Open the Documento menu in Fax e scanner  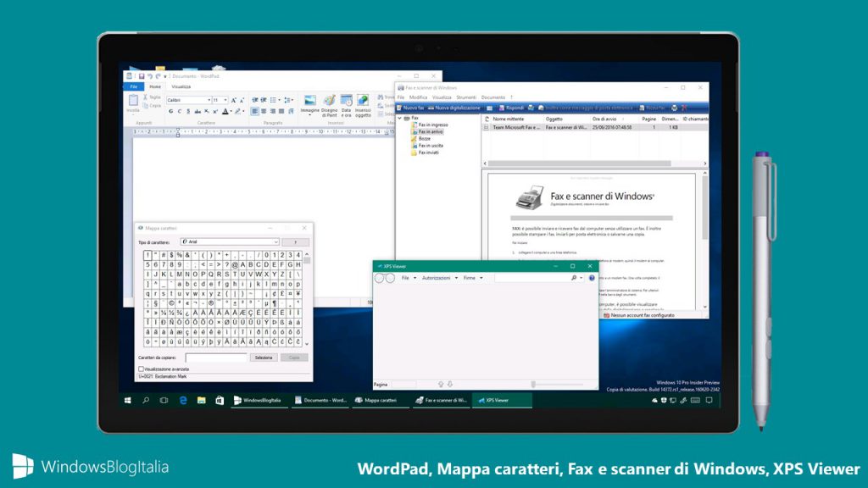[x=492, y=97]
